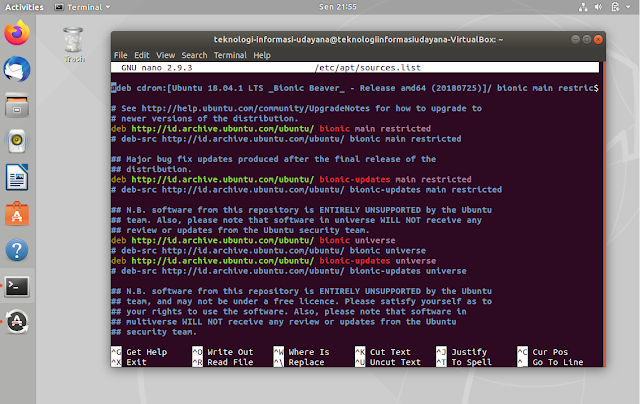This screenshot has height=404, width=640.
Task: Maximize the terminal window
Action: tap(587, 40)
